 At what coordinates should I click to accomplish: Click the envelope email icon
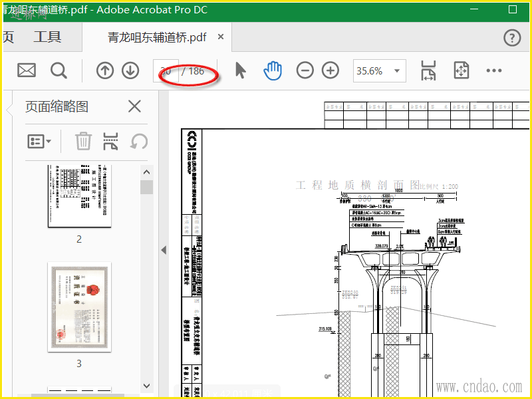27,70
